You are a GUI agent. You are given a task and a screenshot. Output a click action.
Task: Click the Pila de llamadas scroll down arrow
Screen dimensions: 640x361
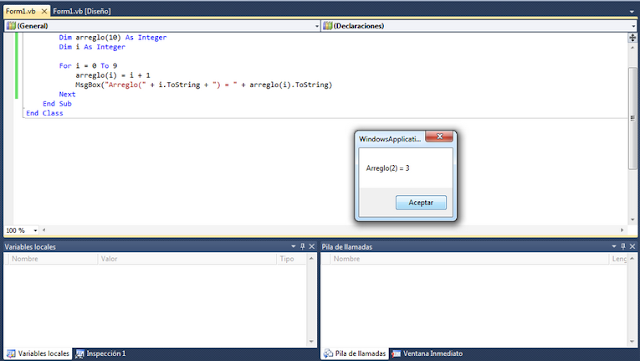coord(632,342)
